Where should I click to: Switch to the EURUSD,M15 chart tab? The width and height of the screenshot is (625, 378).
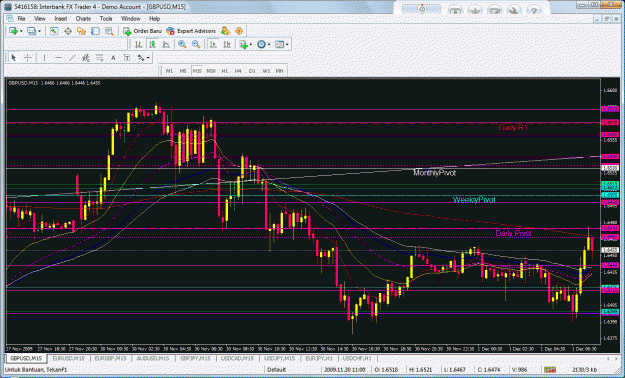(x=68, y=358)
